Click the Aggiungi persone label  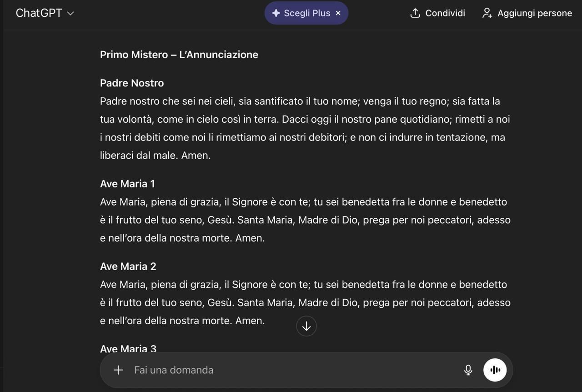(x=535, y=13)
